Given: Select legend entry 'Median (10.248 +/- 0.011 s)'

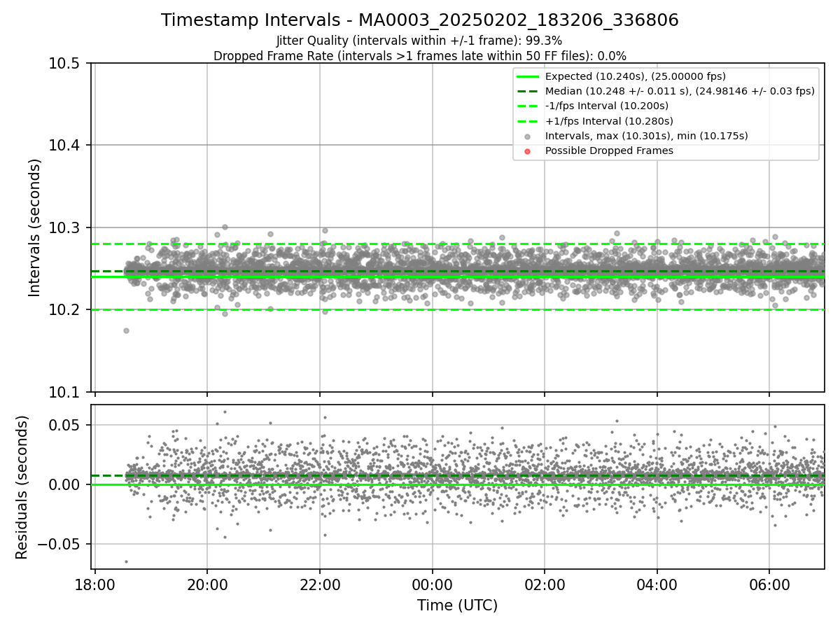Looking at the screenshot, I should point(680,91).
